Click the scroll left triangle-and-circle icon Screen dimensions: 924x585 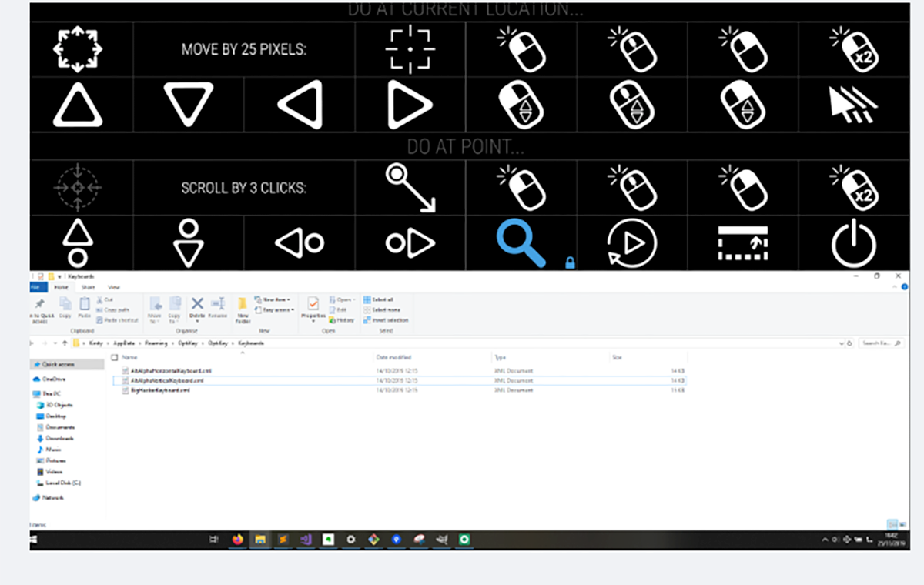pyautogui.click(x=300, y=243)
